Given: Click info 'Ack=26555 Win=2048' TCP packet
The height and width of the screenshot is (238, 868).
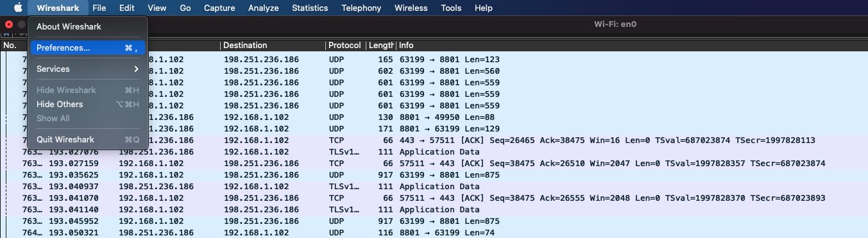Looking at the screenshot, I should [x=612, y=198].
